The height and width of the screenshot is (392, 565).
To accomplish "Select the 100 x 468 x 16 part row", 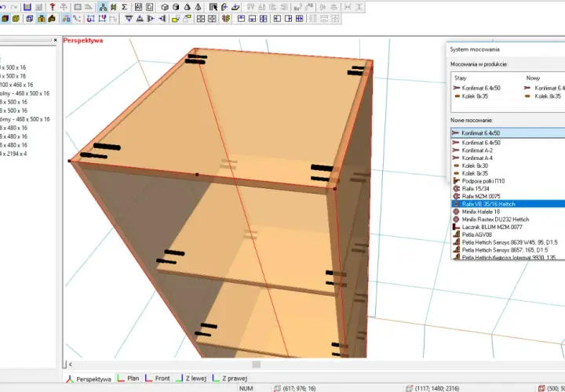I will coord(16,85).
